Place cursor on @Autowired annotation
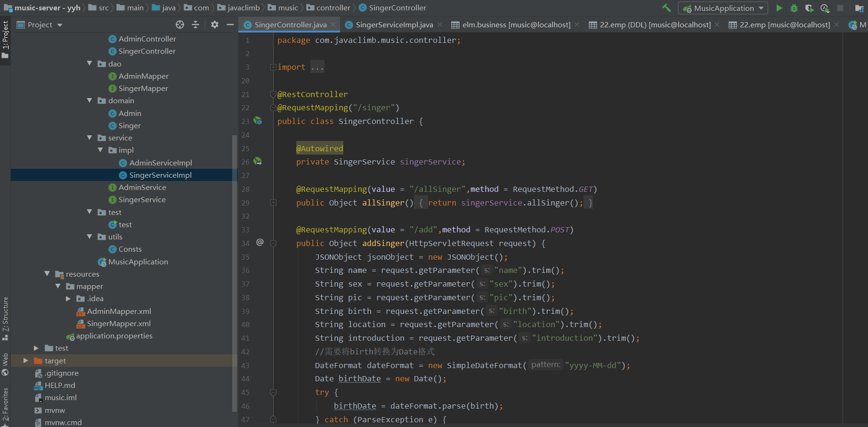This screenshot has width=868, height=427. pyautogui.click(x=320, y=148)
